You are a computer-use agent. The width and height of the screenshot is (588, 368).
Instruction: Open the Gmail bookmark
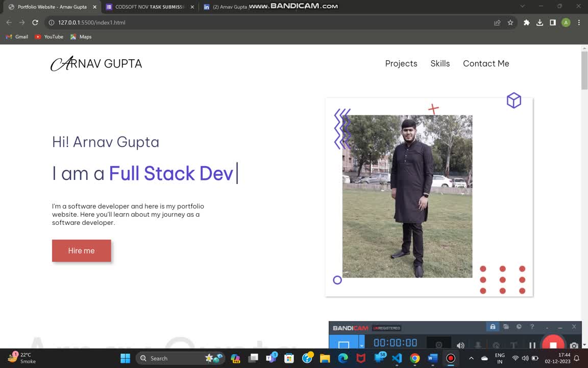tap(17, 37)
